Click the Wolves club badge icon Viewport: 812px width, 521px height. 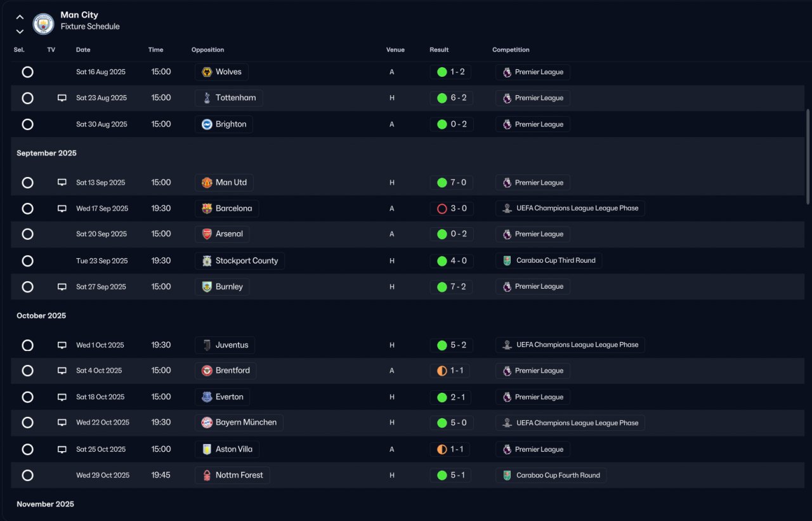(x=207, y=72)
